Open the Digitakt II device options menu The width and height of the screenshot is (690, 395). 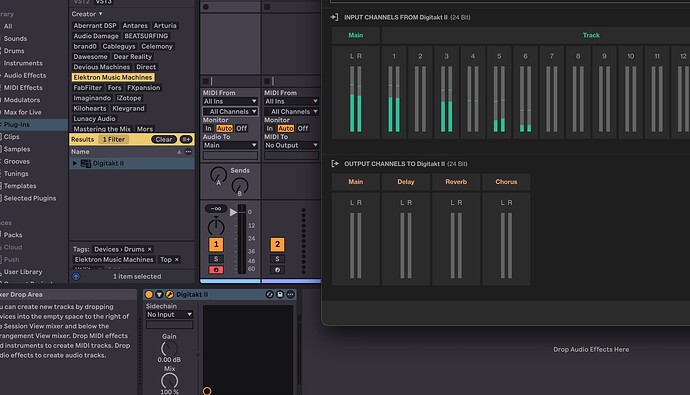tap(290, 294)
